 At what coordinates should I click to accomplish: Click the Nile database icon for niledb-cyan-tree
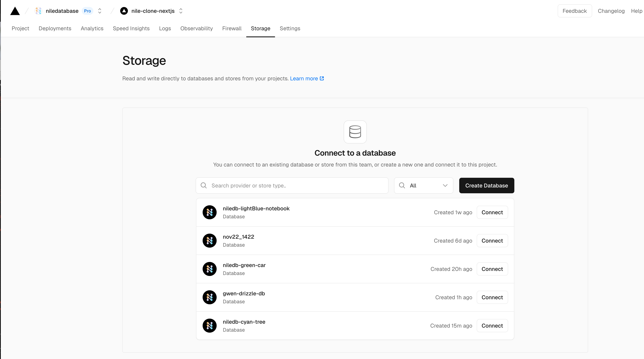tap(209, 325)
